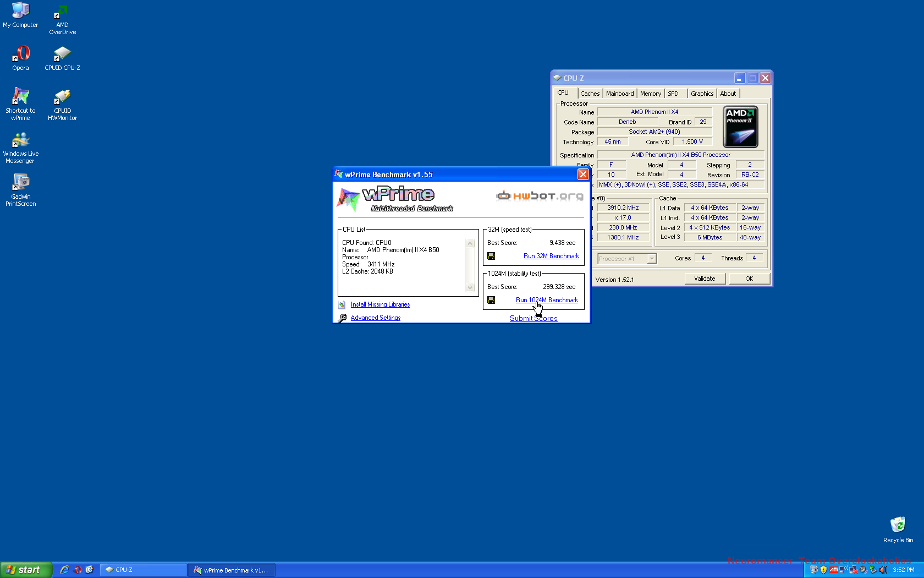924x578 pixels.
Task: Click the third quick launch icon on the taskbar
Action: coord(90,570)
